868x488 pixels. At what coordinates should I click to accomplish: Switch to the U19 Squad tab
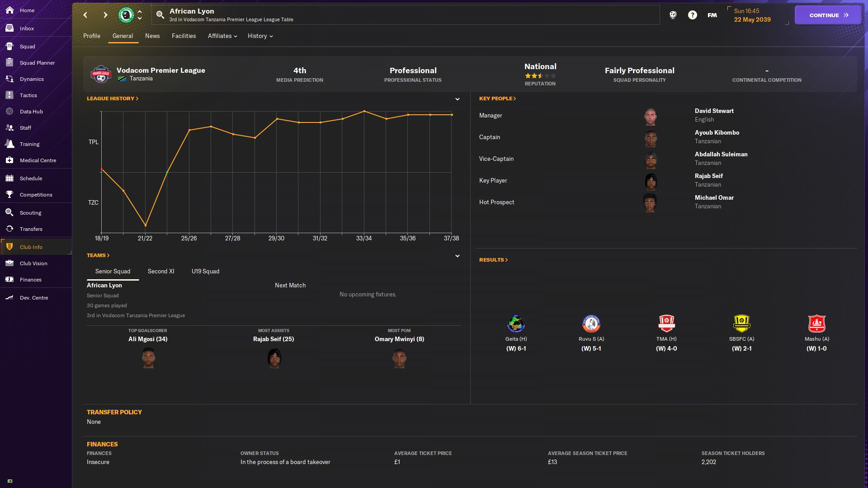click(x=205, y=272)
